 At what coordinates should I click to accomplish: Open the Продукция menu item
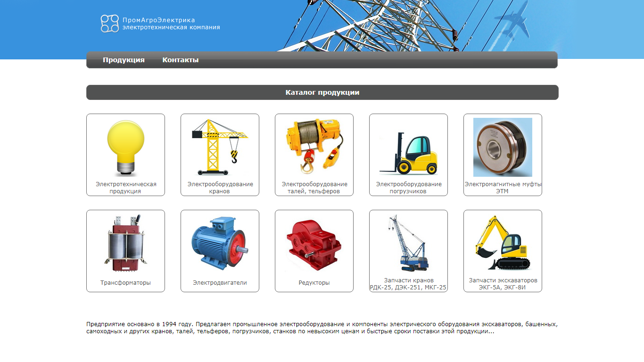pyautogui.click(x=124, y=60)
